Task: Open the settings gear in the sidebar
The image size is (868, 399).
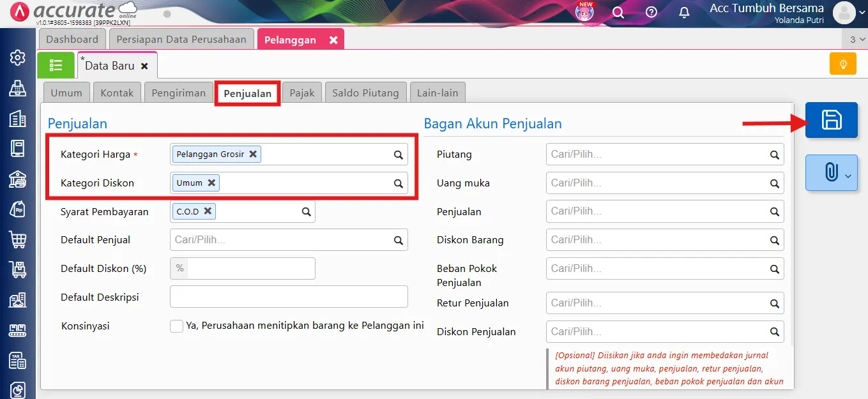Action: (17, 57)
